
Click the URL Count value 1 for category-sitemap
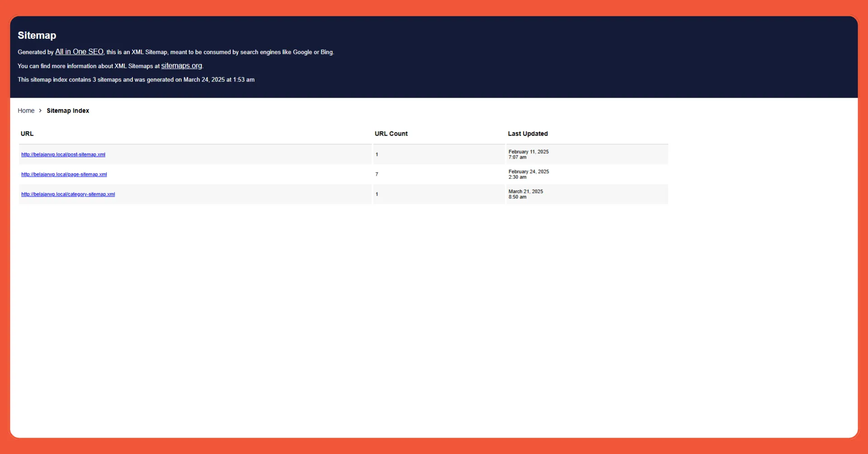377,194
